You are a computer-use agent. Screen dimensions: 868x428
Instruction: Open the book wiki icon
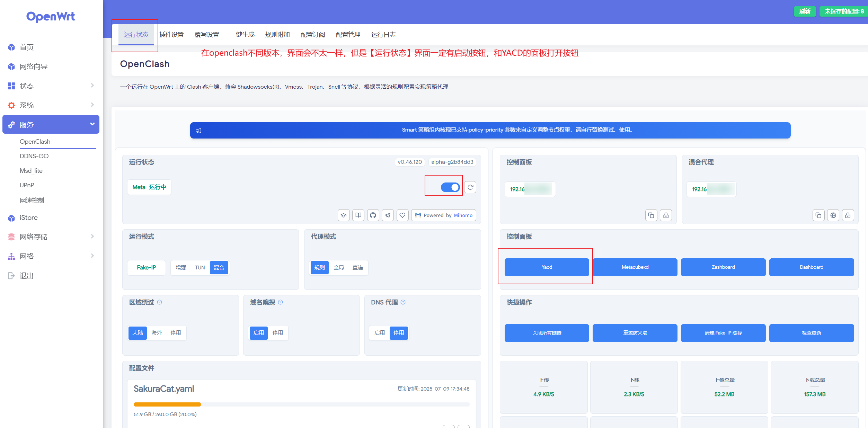tap(358, 215)
